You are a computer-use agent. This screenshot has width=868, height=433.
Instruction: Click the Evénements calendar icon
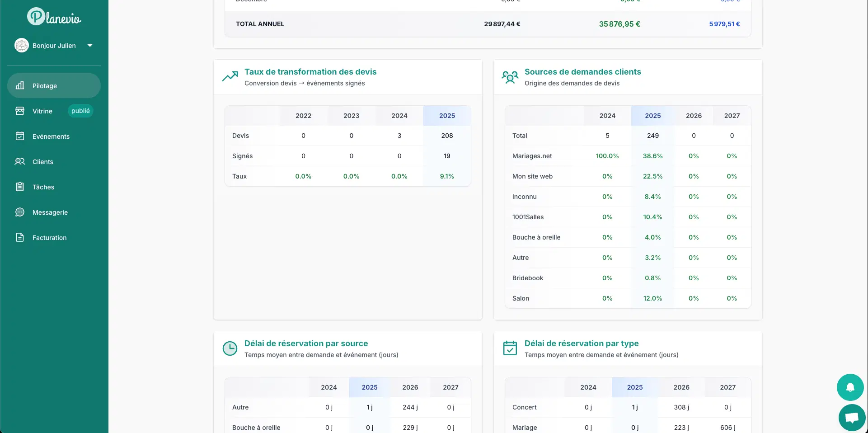tap(20, 136)
